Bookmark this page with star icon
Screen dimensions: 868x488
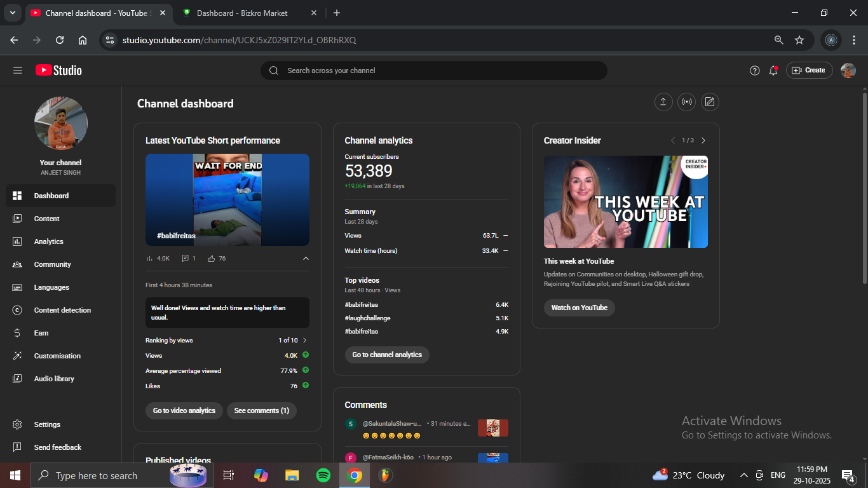tap(799, 40)
